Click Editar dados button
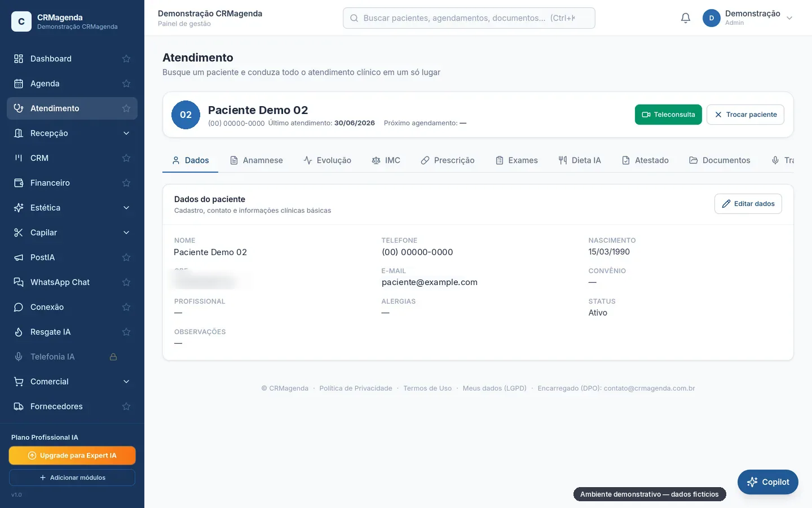812x508 pixels. [x=748, y=204]
